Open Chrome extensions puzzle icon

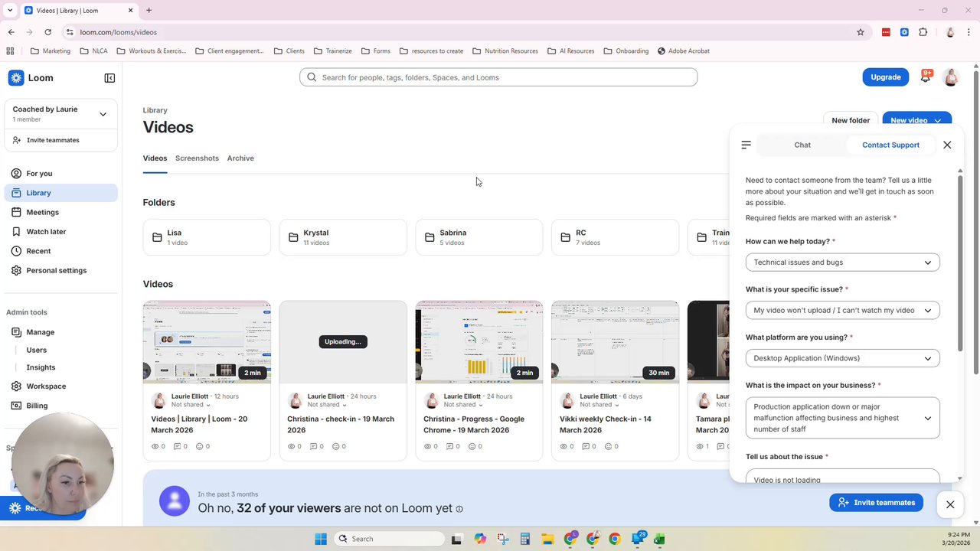[923, 32]
